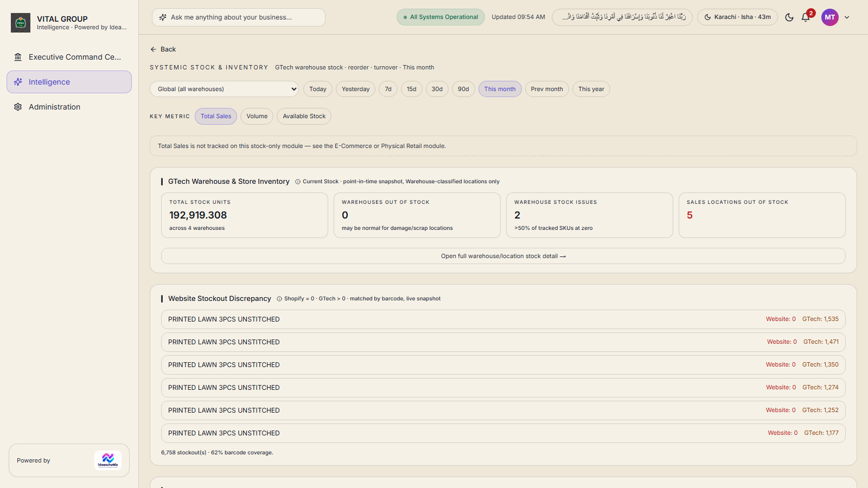Click the Administration gear icon
The width and height of the screenshot is (868, 488).
(x=18, y=107)
